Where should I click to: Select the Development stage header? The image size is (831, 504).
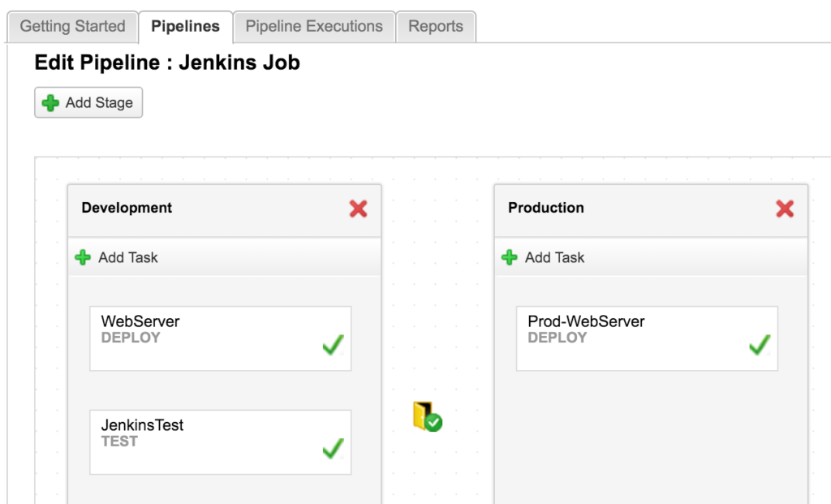pyautogui.click(x=127, y=208)
